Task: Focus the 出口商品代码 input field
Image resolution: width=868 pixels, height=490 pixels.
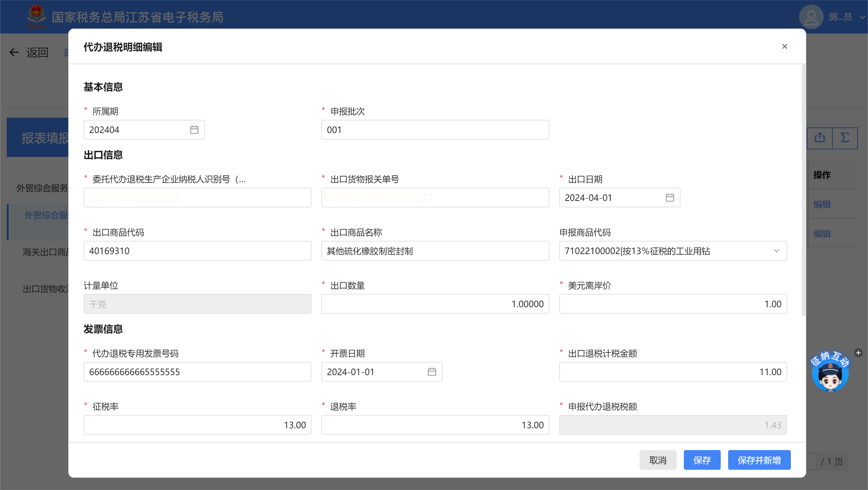Action: click(197, 251)
